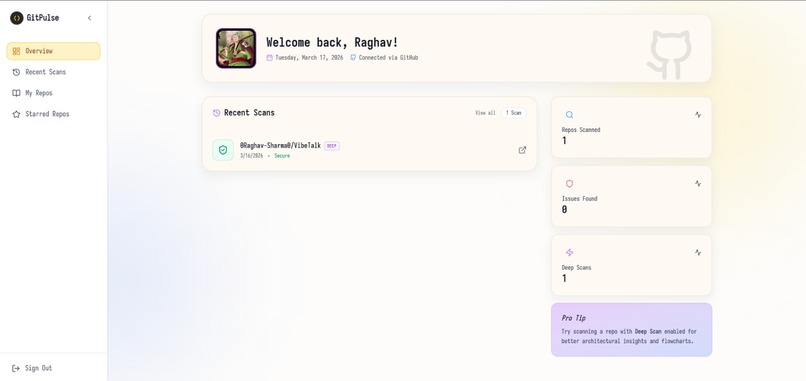
Task: Click the 1 Scan badge
Action: 514,113
